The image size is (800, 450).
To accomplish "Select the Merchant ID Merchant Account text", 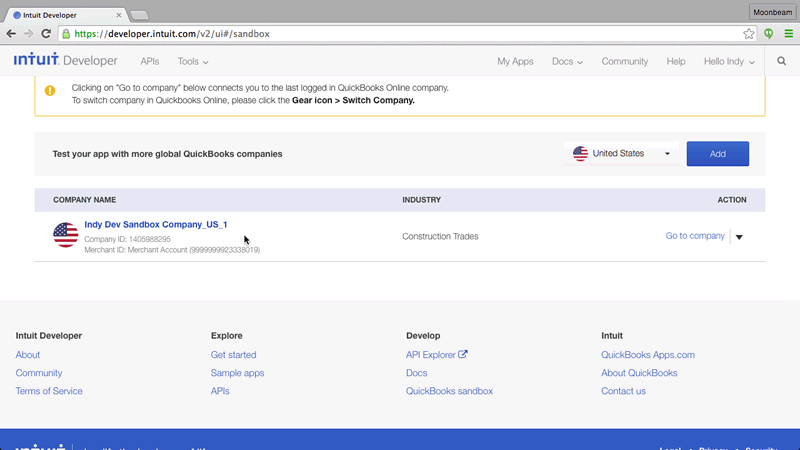I will click(x=172, y=249).
